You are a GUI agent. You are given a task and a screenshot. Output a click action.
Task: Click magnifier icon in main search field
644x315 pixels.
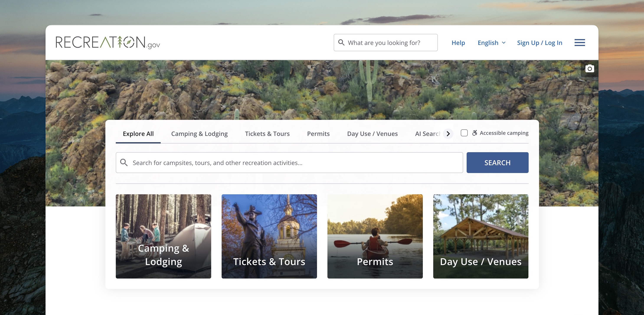[x=124, y=163]
